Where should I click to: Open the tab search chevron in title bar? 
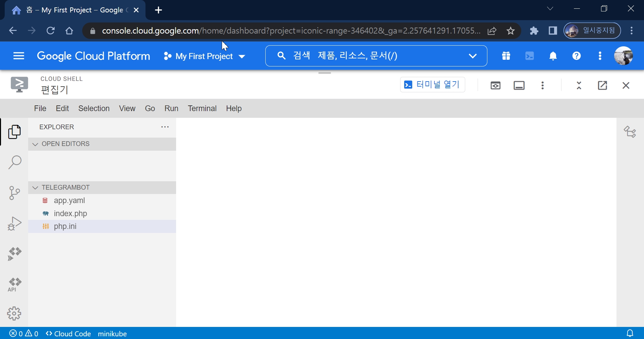[550, 9]
